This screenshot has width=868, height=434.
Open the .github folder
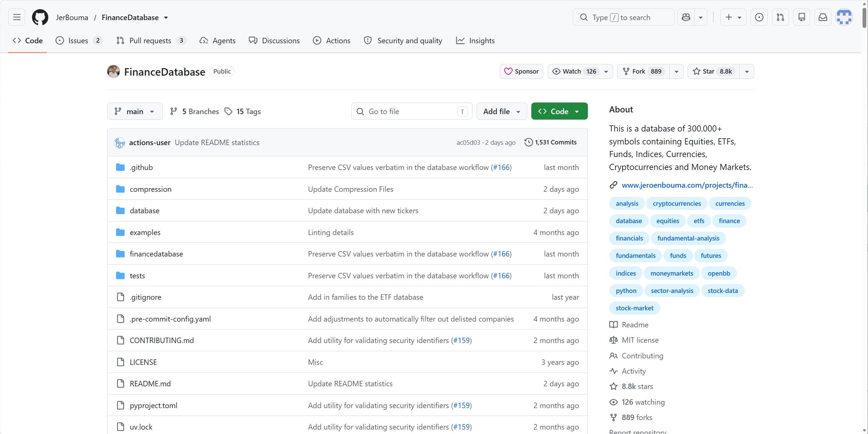coord(141,168)
